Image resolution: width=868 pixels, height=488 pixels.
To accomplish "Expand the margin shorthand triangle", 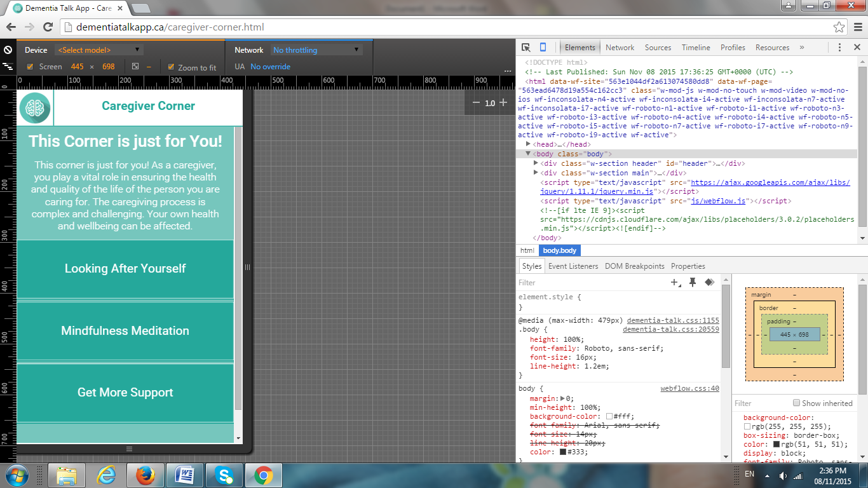I will click(x=562, y=398).
